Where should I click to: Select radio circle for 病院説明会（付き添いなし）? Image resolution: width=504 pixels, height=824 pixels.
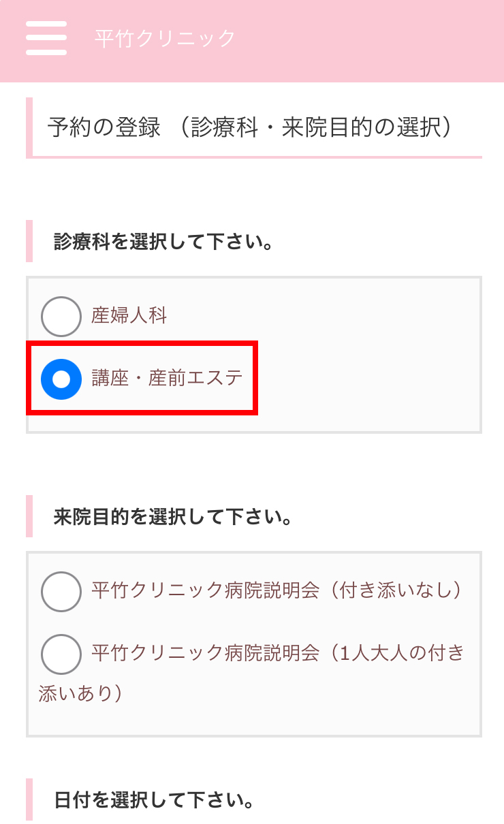click(61, 592)
